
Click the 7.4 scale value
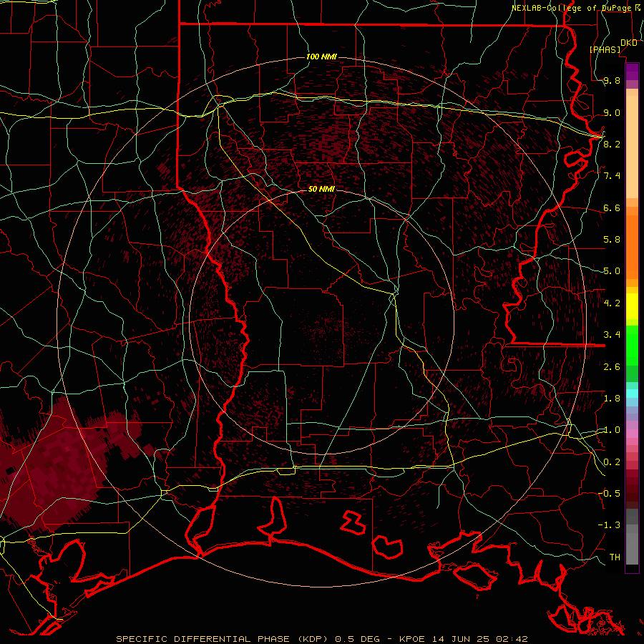click(x=612, y=176)
